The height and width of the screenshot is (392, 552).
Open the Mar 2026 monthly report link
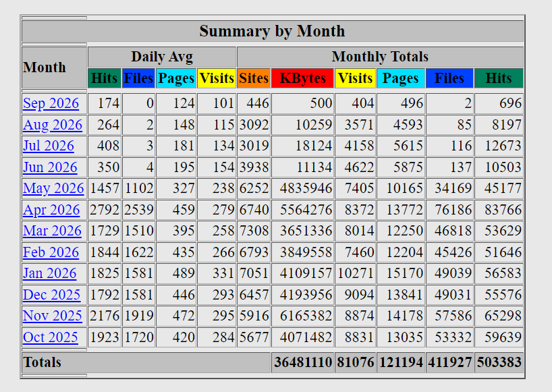52,231
